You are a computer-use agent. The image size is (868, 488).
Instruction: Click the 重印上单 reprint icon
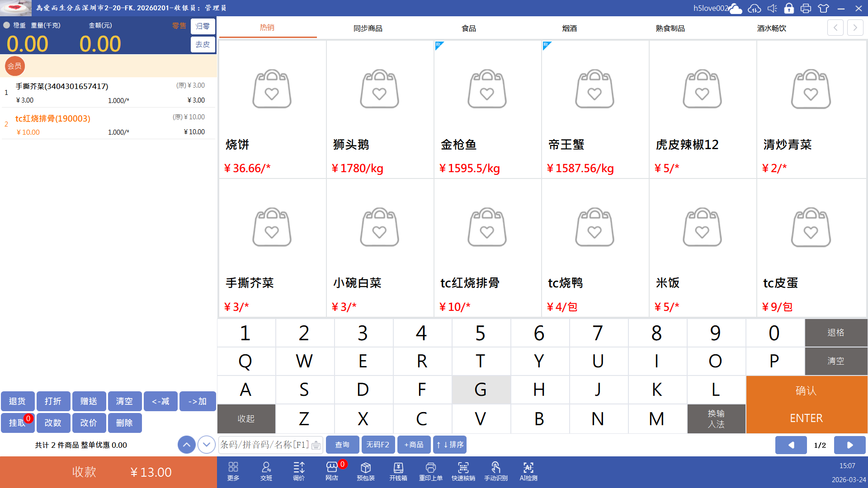tap(430, 471)
